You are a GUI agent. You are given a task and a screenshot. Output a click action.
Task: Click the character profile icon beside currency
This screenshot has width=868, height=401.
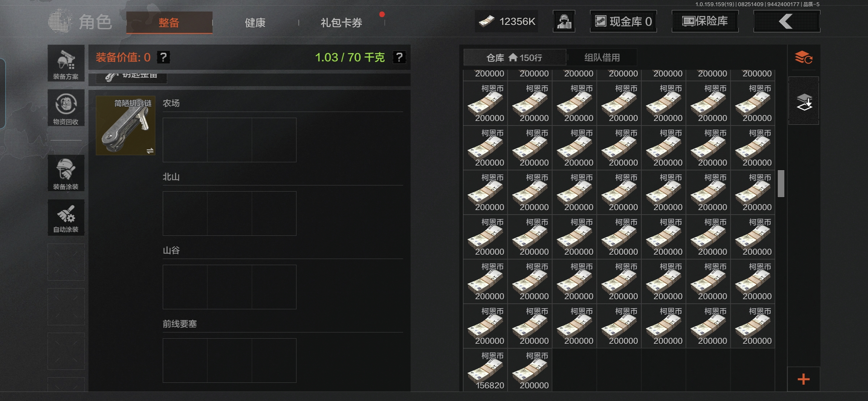click(x=564, y=22)
